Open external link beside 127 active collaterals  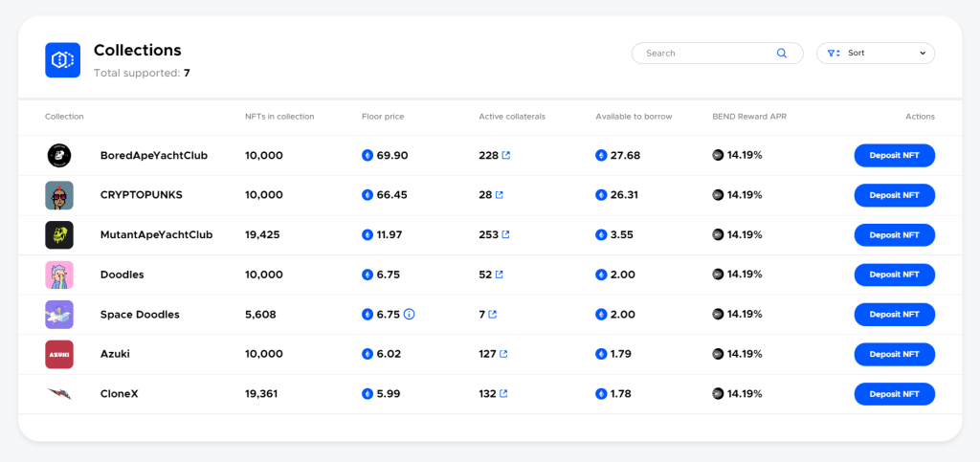[x=503, y=353]
